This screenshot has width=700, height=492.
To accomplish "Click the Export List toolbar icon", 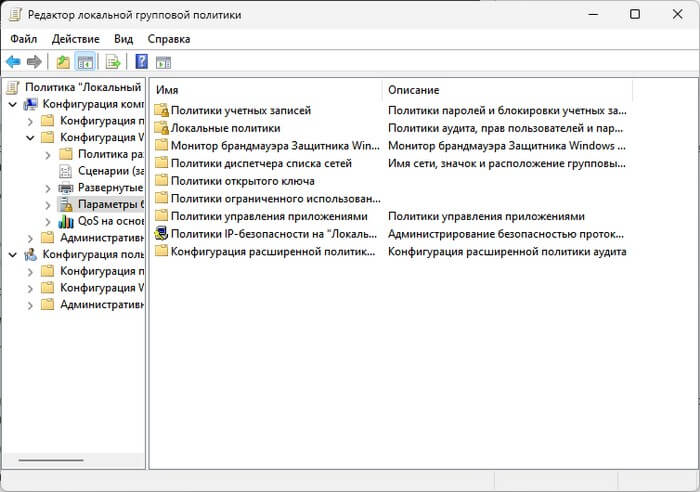I will point(113,62).
